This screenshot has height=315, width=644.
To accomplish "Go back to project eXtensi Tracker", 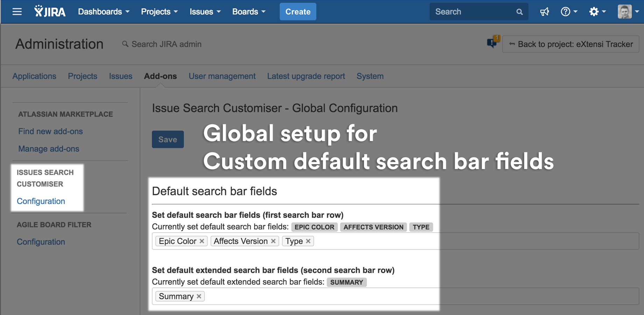I will point(571,44).
